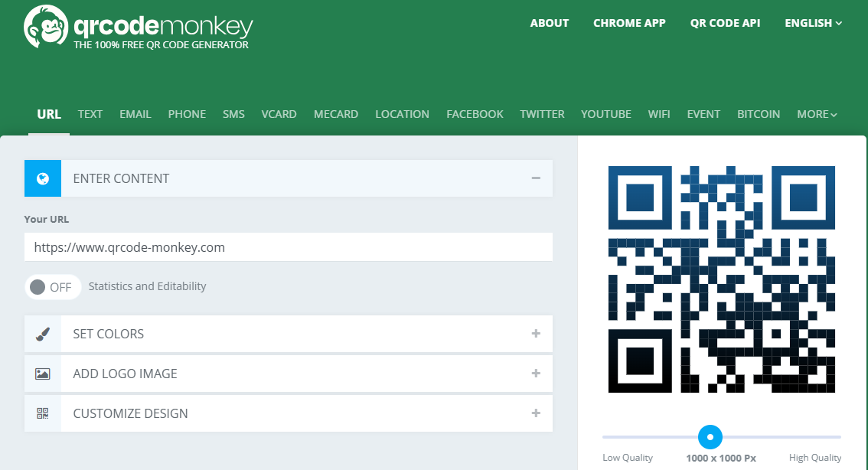Open the More QR types dropdown
868x470 pixels.
click(x=817, y=114)
